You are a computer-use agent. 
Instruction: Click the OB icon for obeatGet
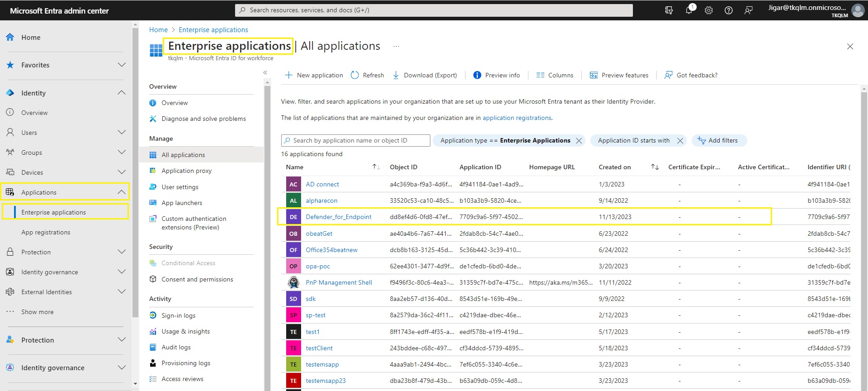click(293, 234)
